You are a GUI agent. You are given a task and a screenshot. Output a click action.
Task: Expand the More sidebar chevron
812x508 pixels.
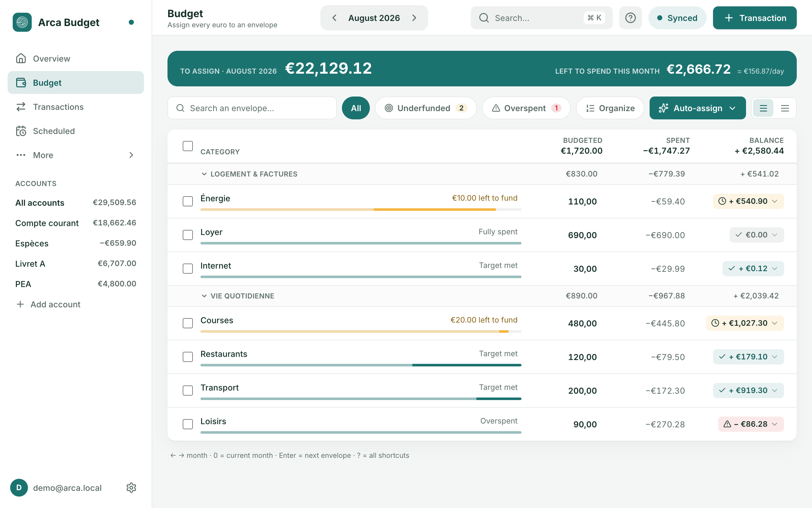pyautogui.click(x=131, y=155)
